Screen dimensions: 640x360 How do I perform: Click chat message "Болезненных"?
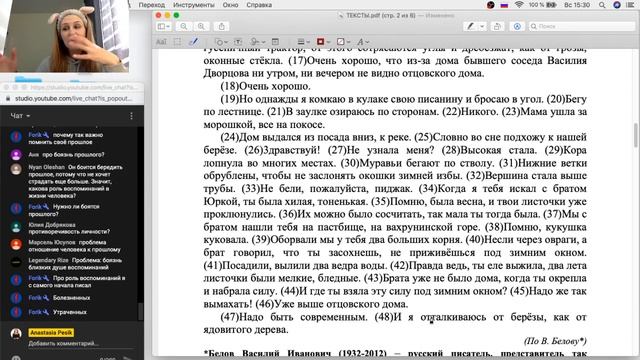[x=71, y=298]
